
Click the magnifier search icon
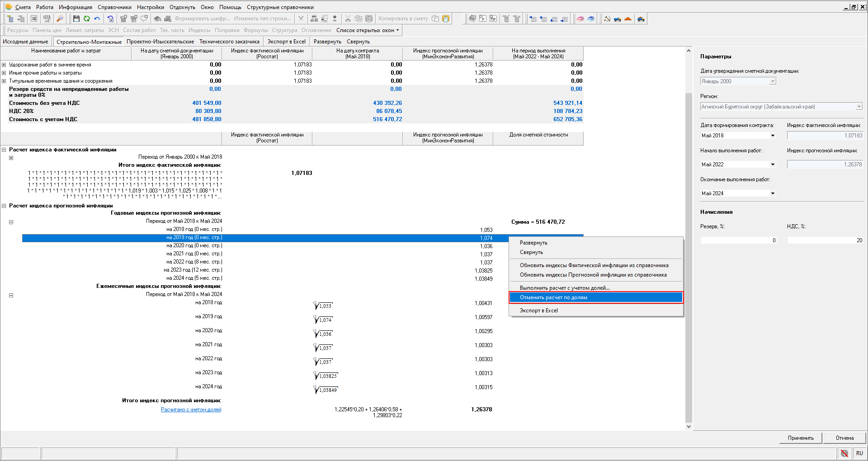click(59, 19)
